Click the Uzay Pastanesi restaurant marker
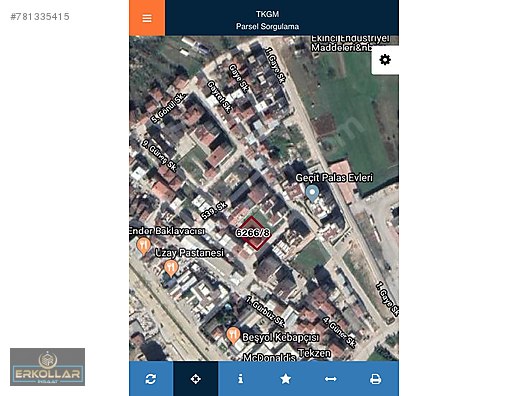 171,269
